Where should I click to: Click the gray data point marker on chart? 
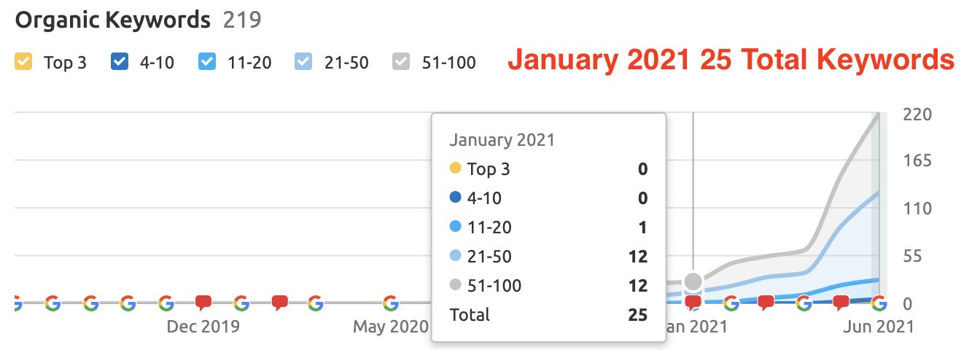(693, 281)
